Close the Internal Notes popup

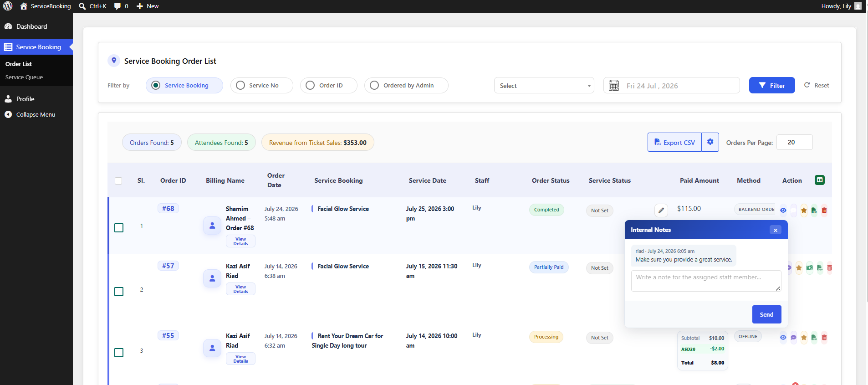(776, 230)
